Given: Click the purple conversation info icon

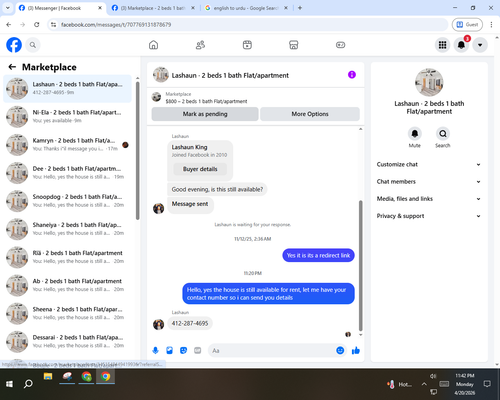Looking at the screenshot, I should (x=352, y=75).
